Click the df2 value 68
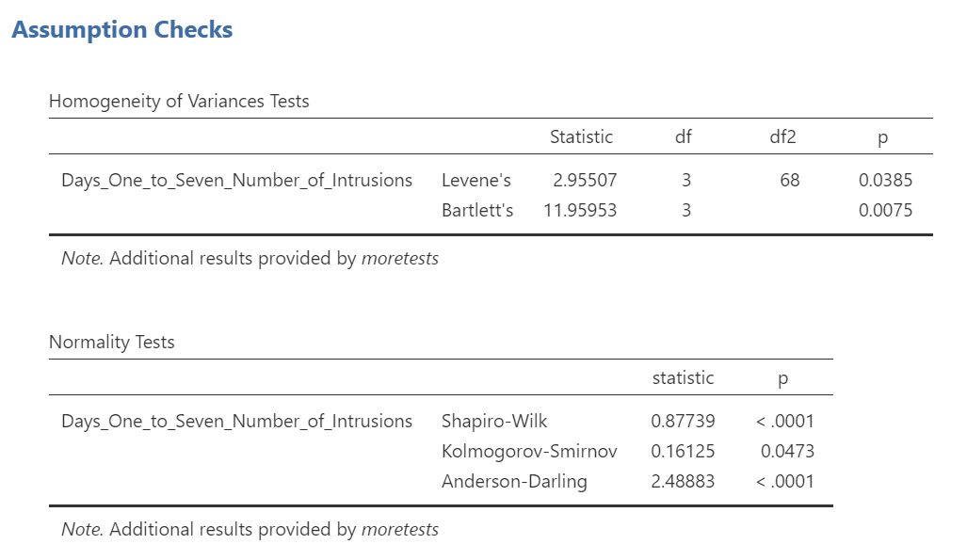The image size is (967, 560). point(789,180)
